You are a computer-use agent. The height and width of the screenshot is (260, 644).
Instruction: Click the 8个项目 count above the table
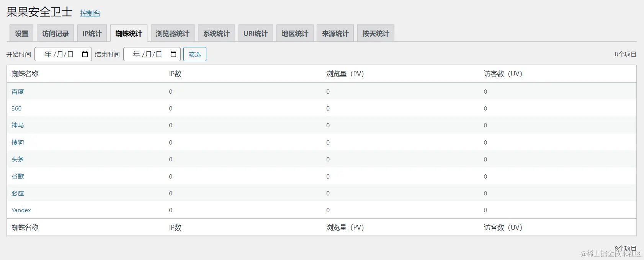click(626, 54)
